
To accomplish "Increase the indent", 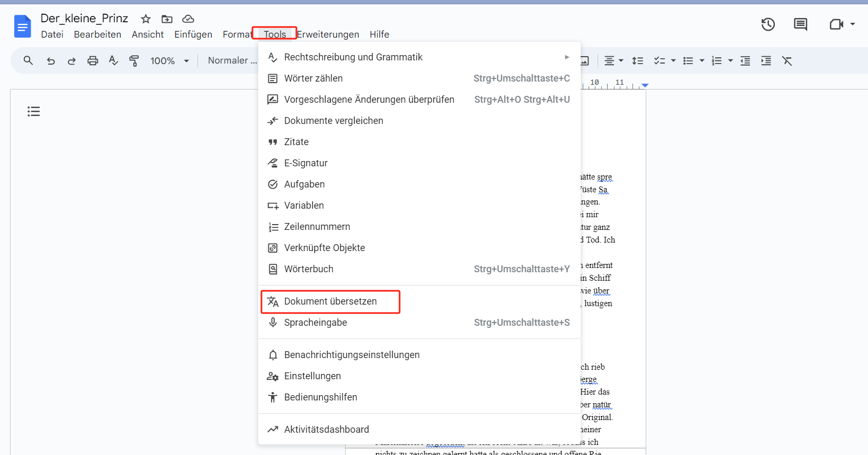I will click(x=766, y=61).
